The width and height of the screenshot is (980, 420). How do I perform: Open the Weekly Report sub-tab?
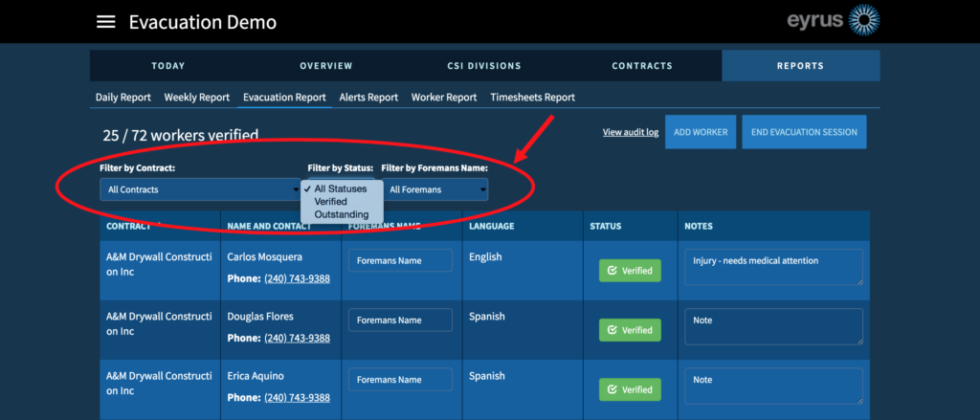(197, 98)
